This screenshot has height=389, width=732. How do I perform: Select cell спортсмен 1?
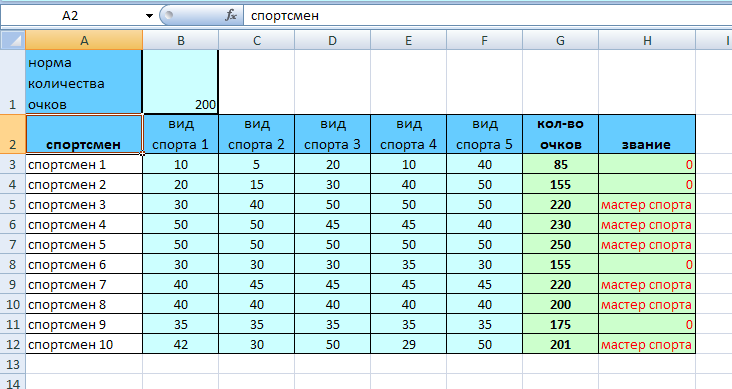(84, 164)
